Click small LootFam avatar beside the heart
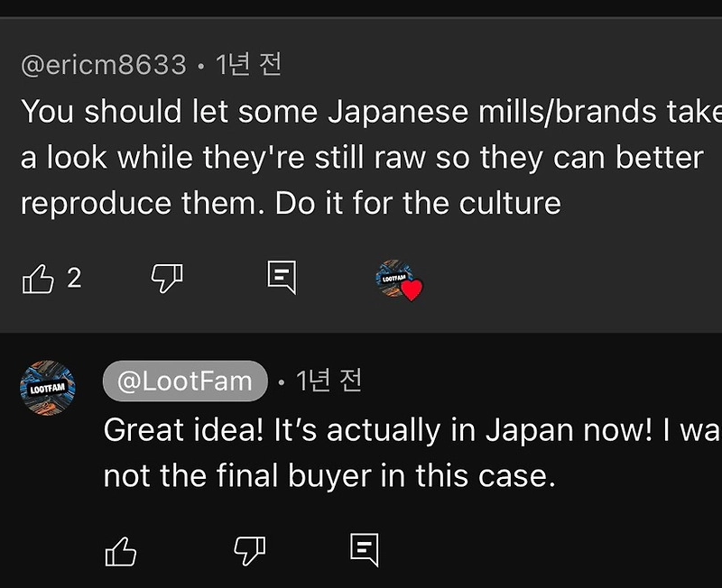 393,278
